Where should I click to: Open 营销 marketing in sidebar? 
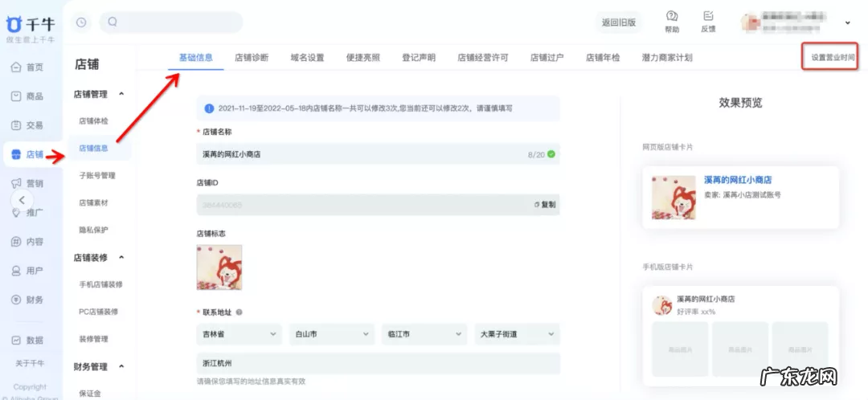pos(27,183)
